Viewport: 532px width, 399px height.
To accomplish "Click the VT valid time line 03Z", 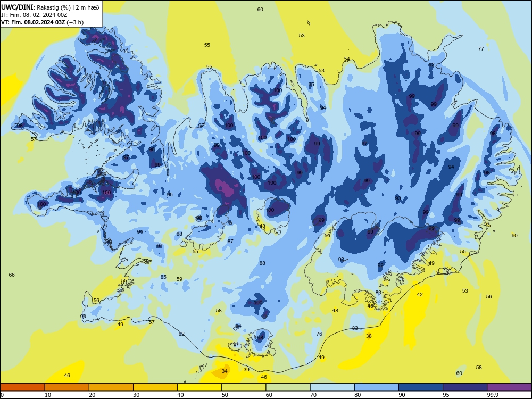I will [x=42, y=22].
